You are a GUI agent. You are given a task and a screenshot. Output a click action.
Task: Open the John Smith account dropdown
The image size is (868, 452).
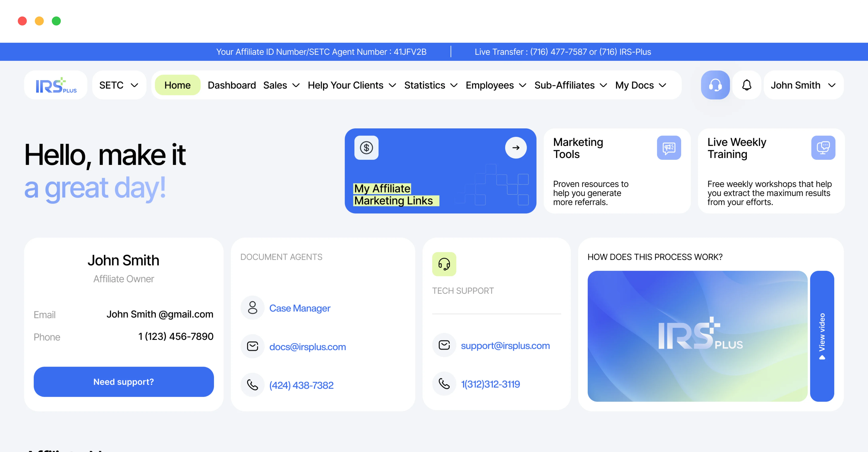803,85
